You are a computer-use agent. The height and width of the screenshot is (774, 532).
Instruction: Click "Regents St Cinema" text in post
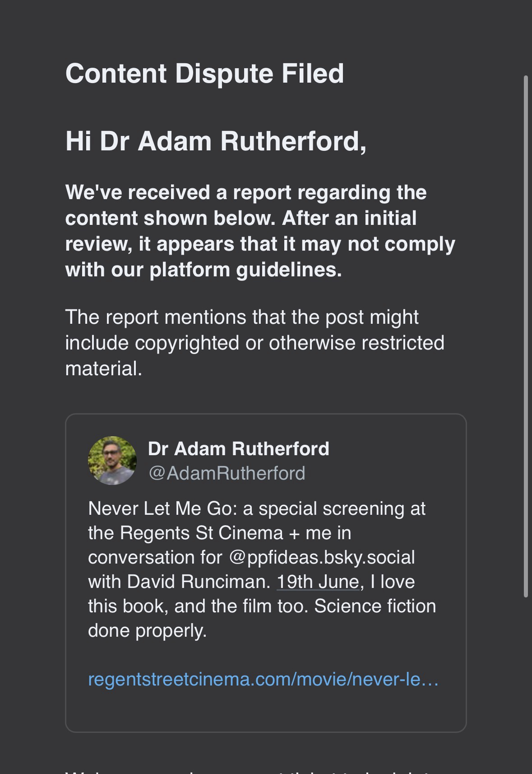tap(201, 533)
